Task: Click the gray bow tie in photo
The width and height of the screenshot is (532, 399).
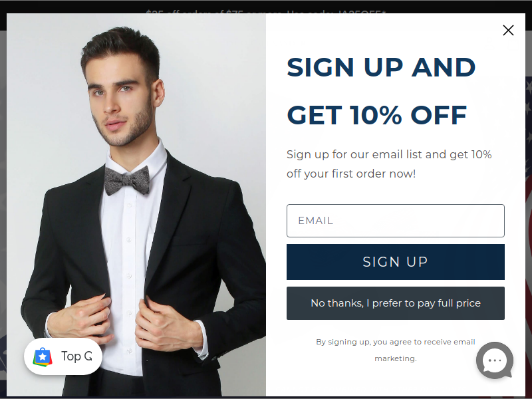Action: click(x=127, y=180)
